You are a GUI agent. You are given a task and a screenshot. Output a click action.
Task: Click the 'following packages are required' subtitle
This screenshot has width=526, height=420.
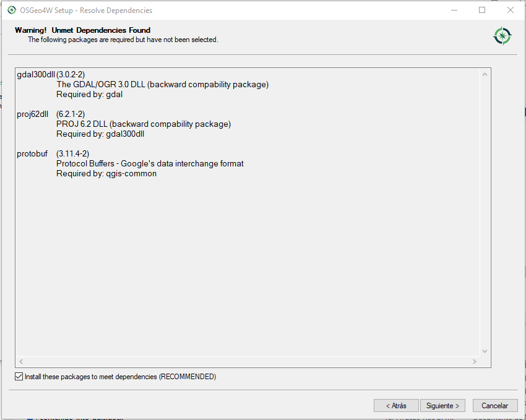[123, 40]
